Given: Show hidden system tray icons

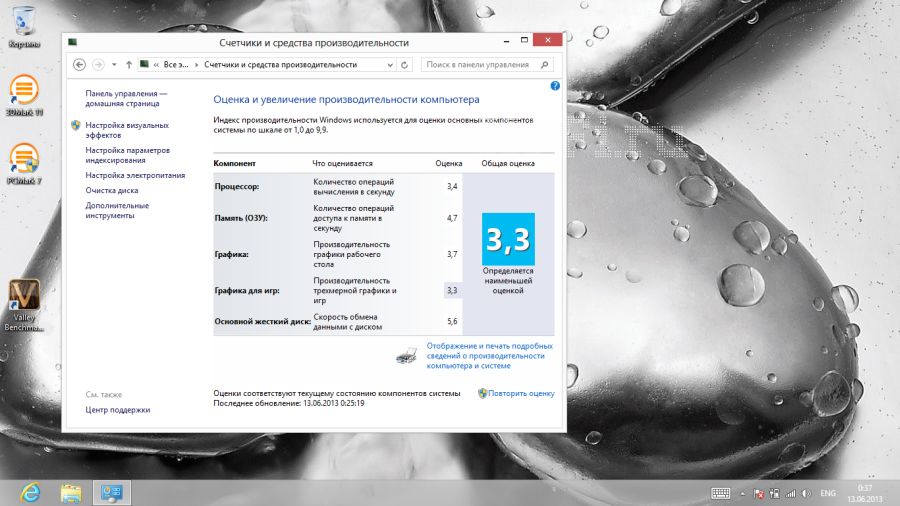Looking at the screenshot, I should point(743,493).
